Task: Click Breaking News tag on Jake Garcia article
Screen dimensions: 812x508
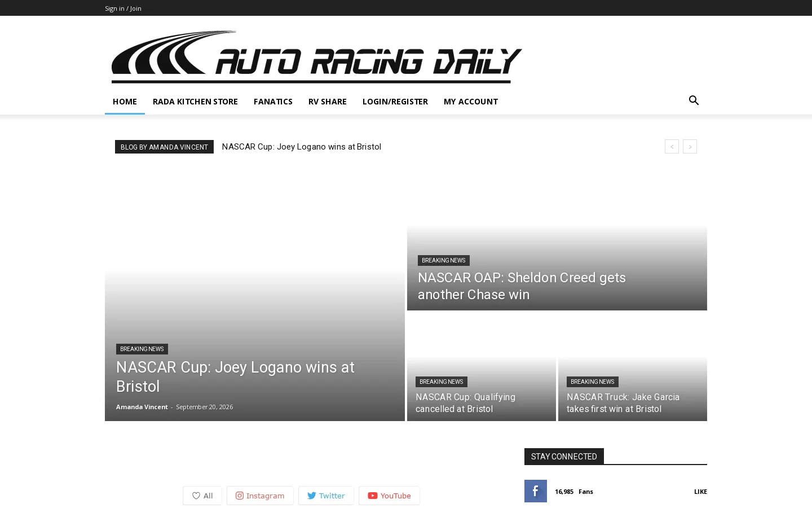Action: (x=593, y=382)
